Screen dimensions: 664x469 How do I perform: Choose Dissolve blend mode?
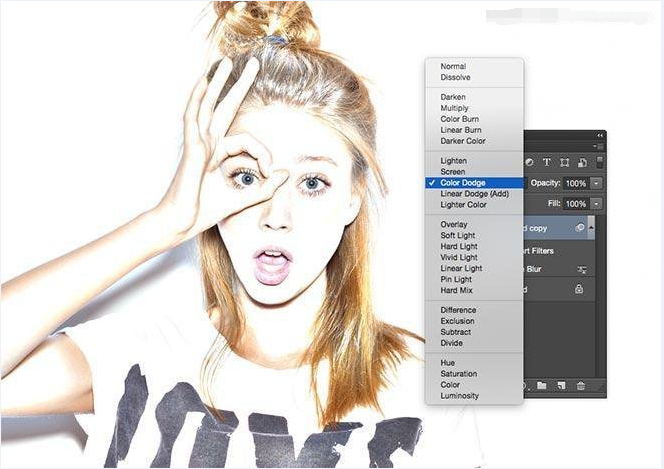474,77
